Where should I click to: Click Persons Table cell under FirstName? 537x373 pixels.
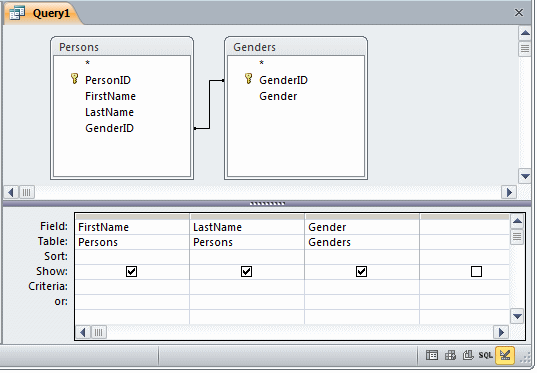click(132, 242)
